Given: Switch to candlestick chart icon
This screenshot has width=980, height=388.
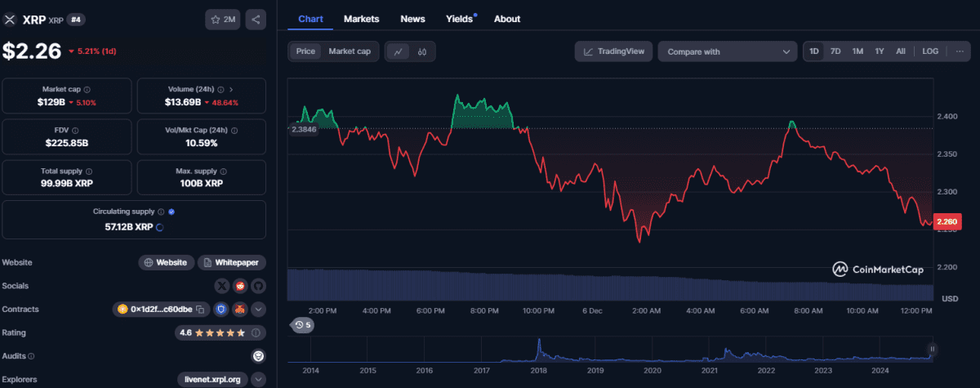Looking at the screenshot, I should 422,51.
